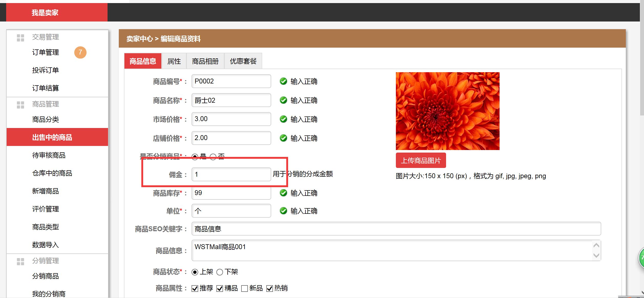Select 下架 product status radio
This screenshot has height=298, width=644.
pyautogui.click(x=220, y=272)
